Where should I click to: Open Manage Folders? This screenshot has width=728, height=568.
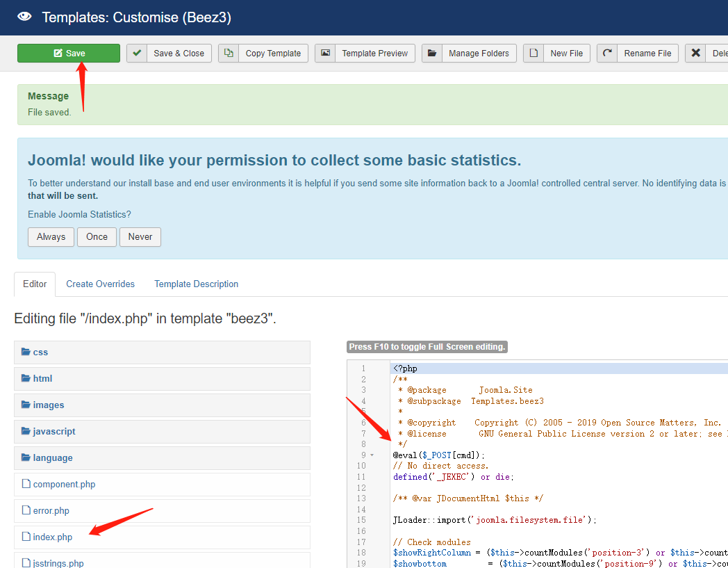(x=479, y=54)
